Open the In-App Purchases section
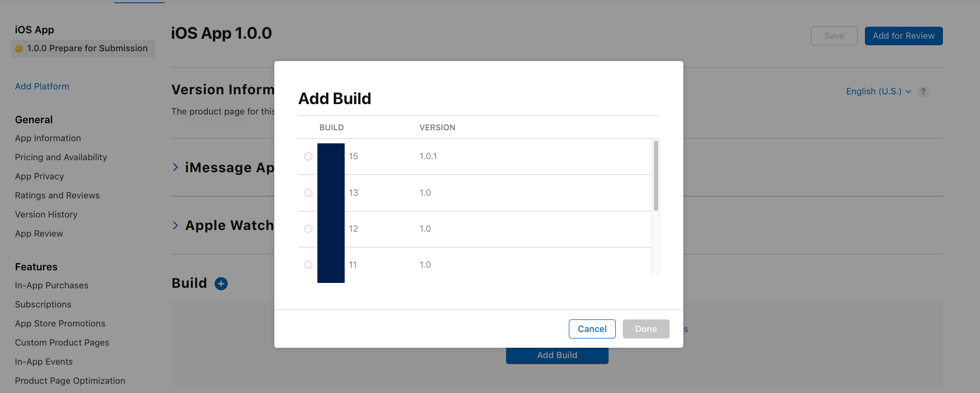The image size is (980, 393). click(x=52, y=286)
